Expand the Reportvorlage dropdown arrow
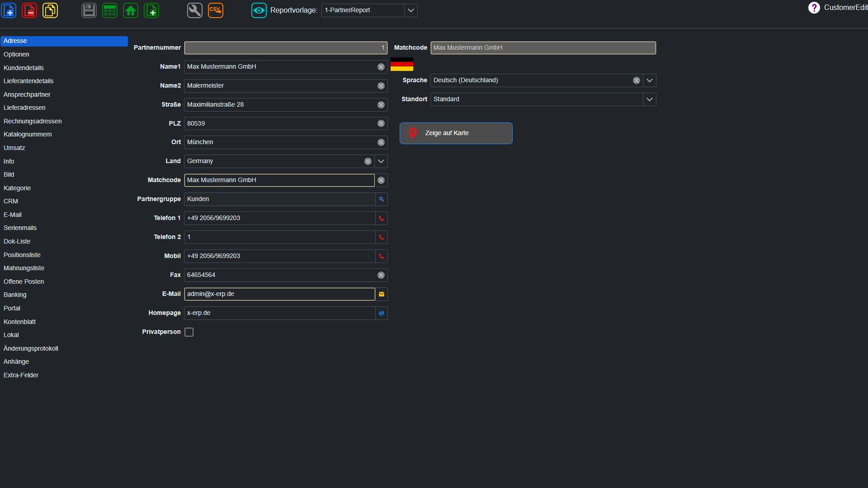The image size is (868, 488). pyautogui.click(x=410, y=10)
